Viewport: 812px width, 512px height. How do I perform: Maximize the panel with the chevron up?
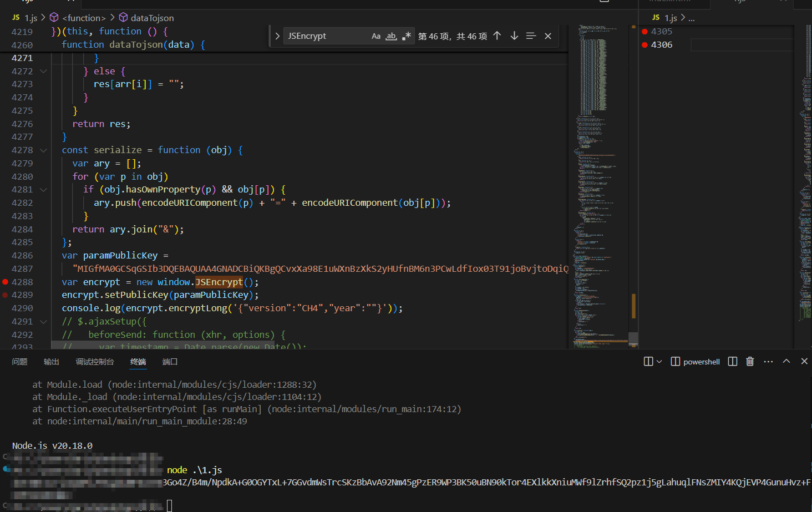pyautogui.click(x=786, y=362)
